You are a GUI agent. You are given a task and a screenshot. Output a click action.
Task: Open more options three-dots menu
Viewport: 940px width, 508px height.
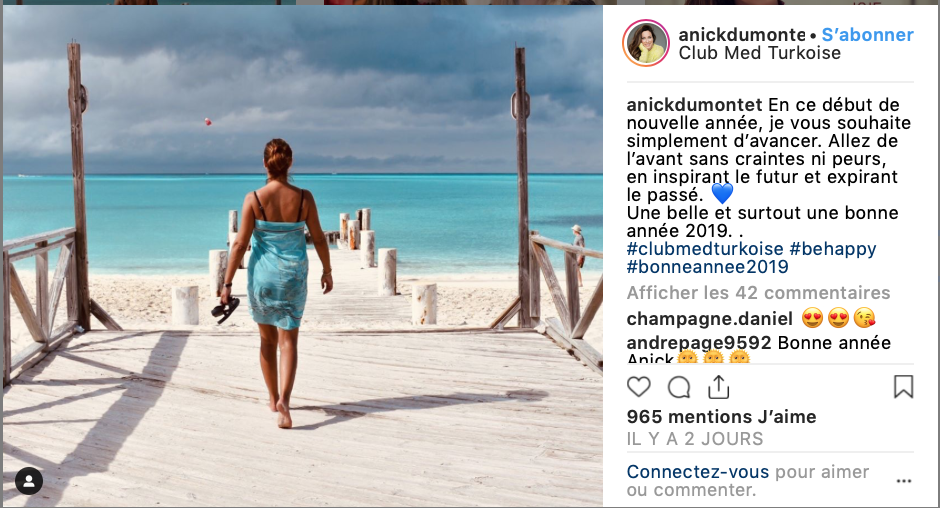[904, 481]
